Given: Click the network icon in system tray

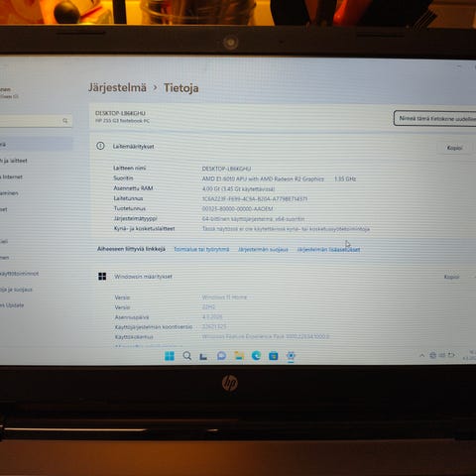Looking at the screenshot, I should pyautogui.click(x=432, y=355).
